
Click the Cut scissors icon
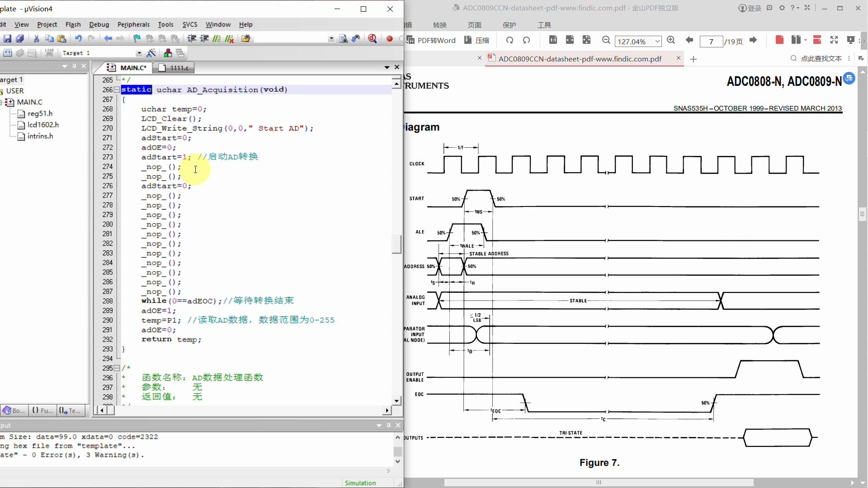click(x=36, y=39)
